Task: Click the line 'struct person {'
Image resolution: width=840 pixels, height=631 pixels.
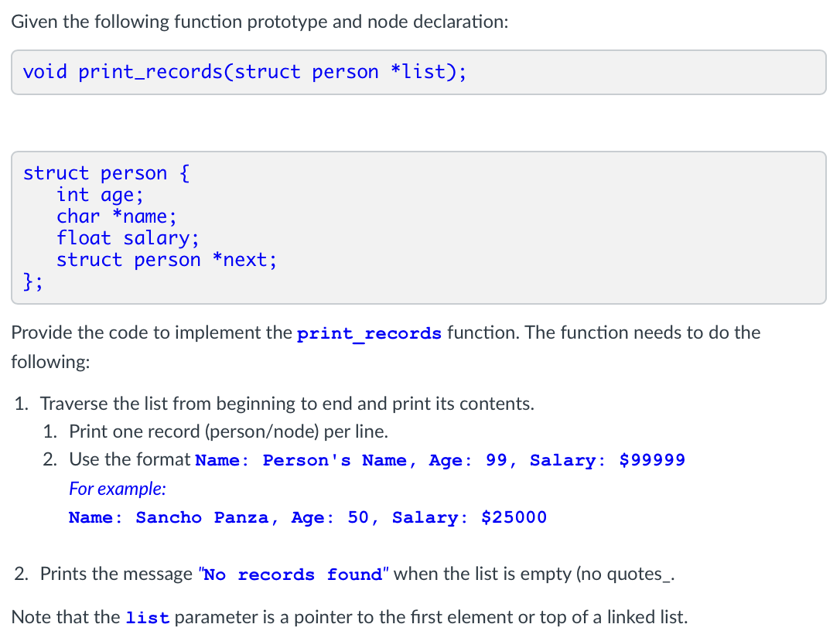Action: (x=106, y=173)
